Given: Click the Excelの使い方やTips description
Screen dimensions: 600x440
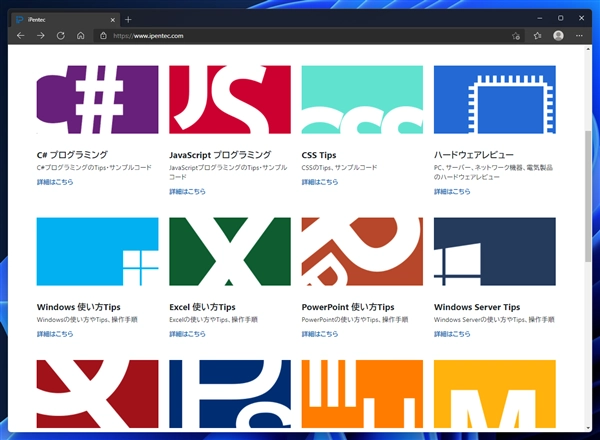Looking at the screenshot, I should (x=214, y=319).
